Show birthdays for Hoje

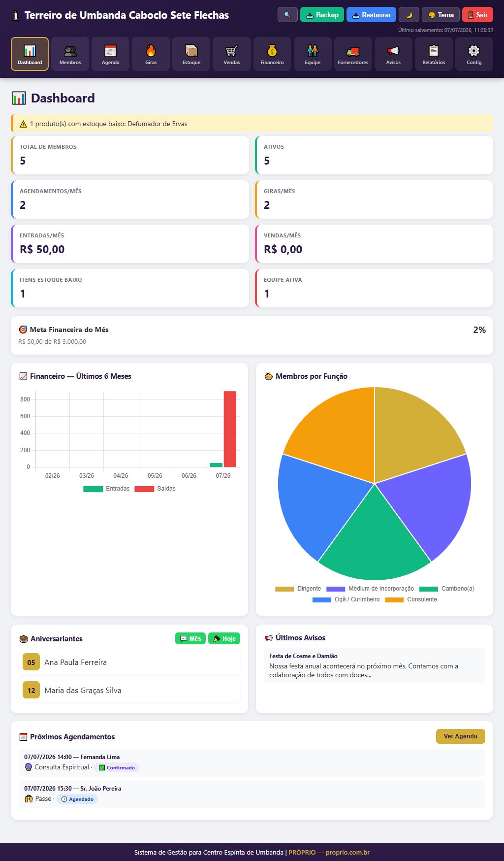(224, 638)
